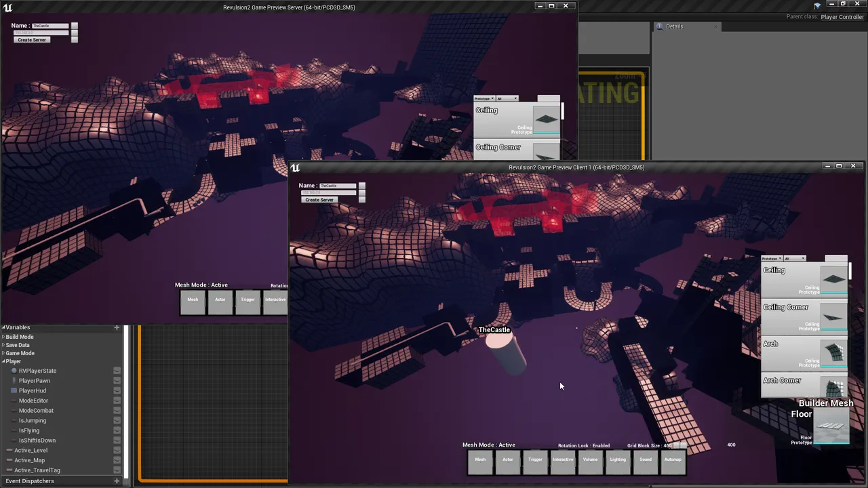Toggle IsShiftIsDown editable eye icon
The width and height of the screenshot is (868, 488).
coord(117,441)
